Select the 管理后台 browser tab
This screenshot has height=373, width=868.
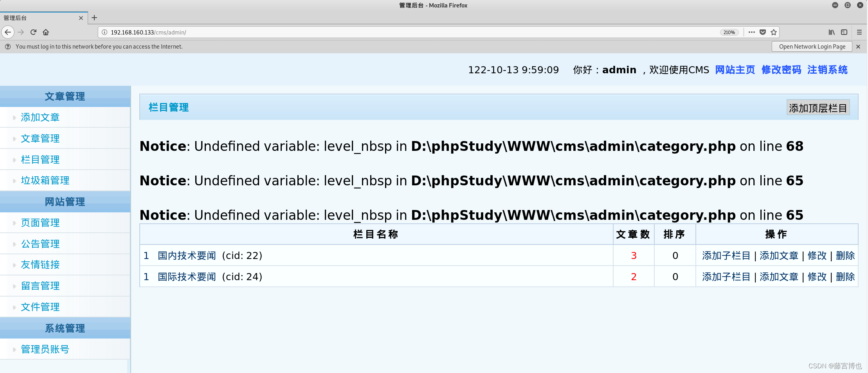pyautogui.click(x=44, y=18)
